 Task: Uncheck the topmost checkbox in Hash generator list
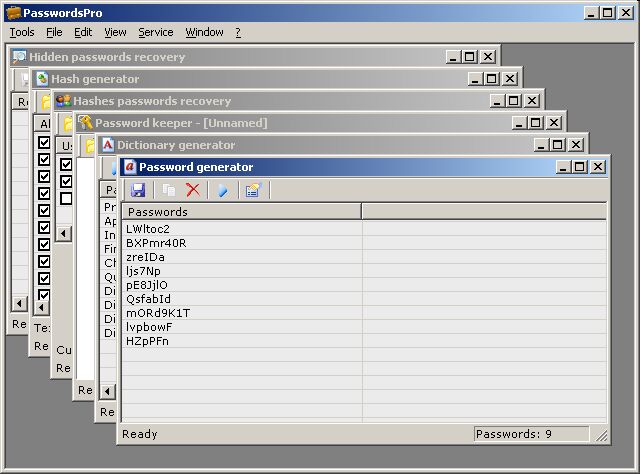(44, 142)
